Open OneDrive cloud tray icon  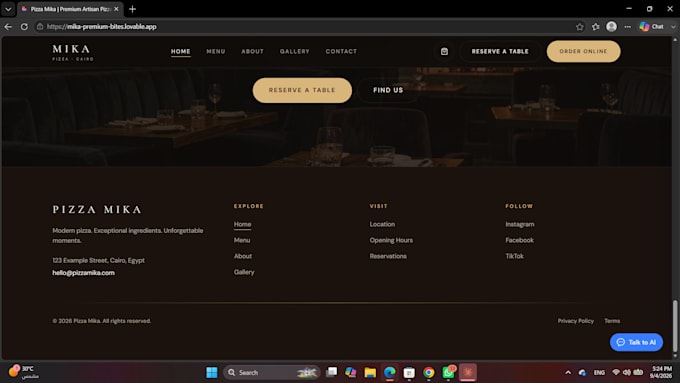[x=582, y=372]
